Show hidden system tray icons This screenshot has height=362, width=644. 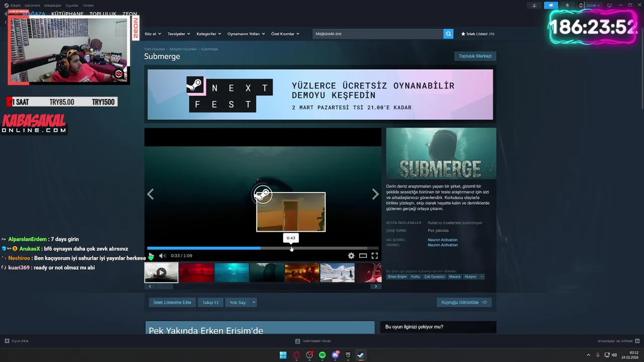[589, 355]
